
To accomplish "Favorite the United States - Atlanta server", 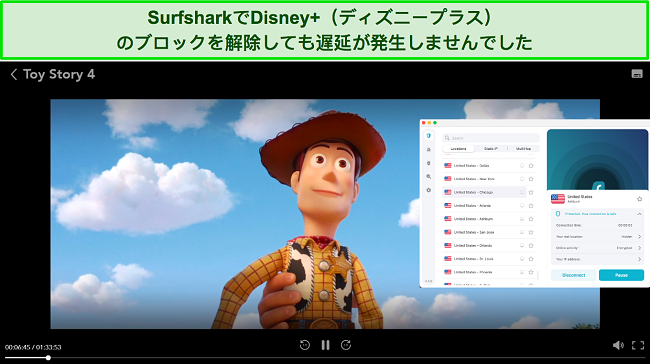I will (x=531, y=206).
